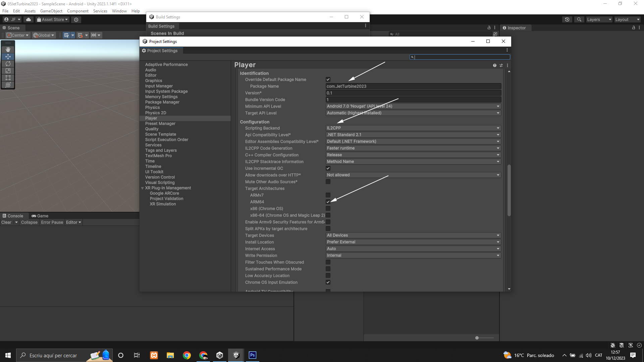Click the Console Clear button
This screenshot has width=644, height=362.
click(6, 222)
